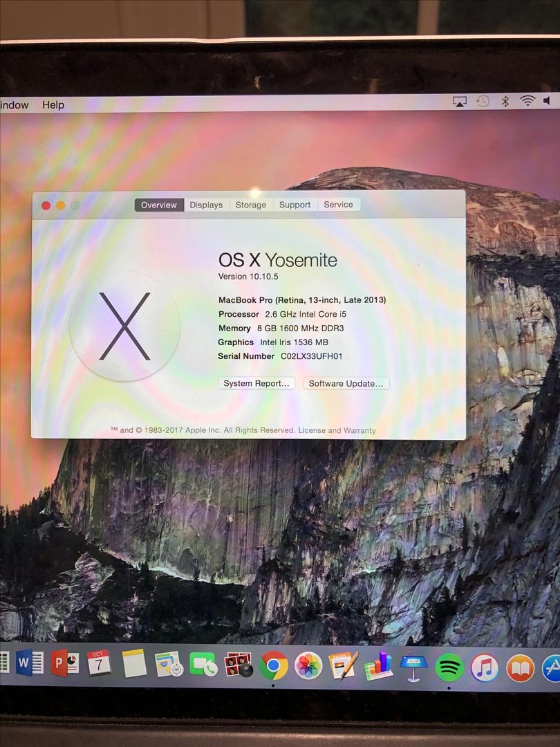560x747 pixels.
Task: Open Microsoft Word from the dock
Action: [30, 663]
